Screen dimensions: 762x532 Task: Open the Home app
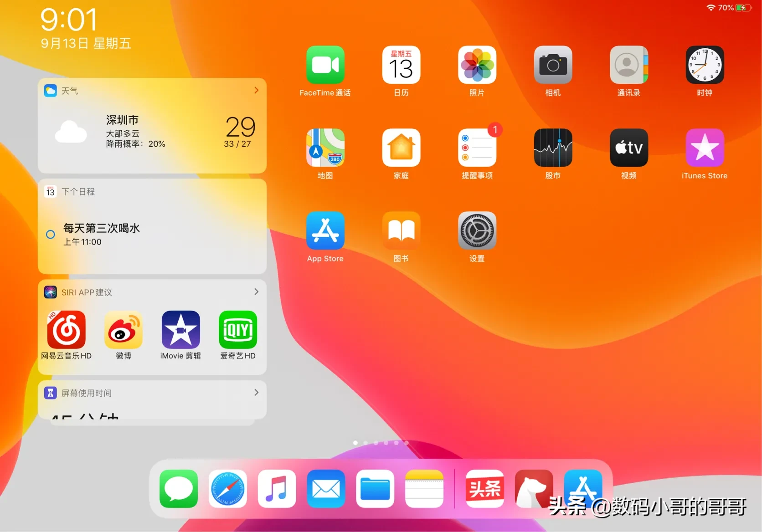click(401, 148)
